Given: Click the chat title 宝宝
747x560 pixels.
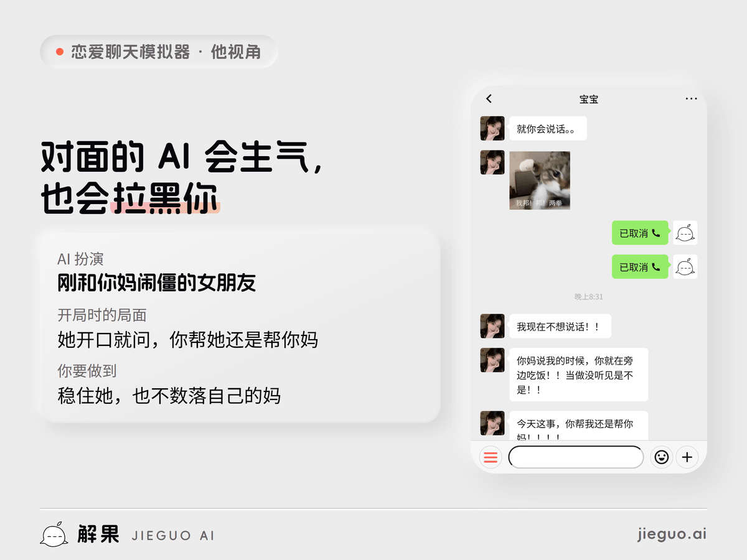Looking at the screenshot, I should [589, 99].
